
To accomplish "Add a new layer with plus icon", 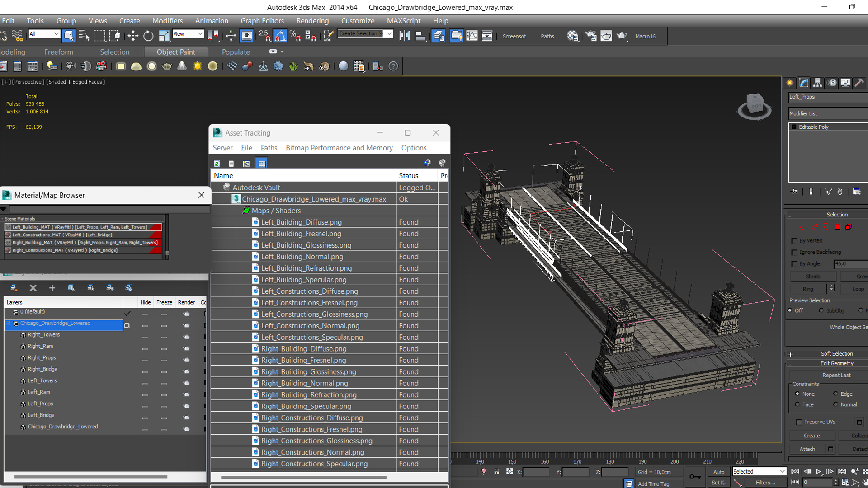I will click(52, 288).
